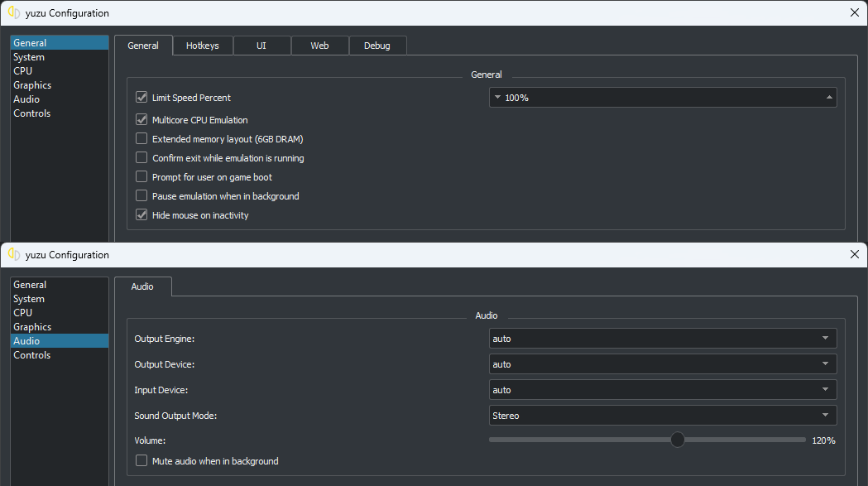Click the speed percent decrease arrow
The image size is (868, 486).
(x=497, y=98)
